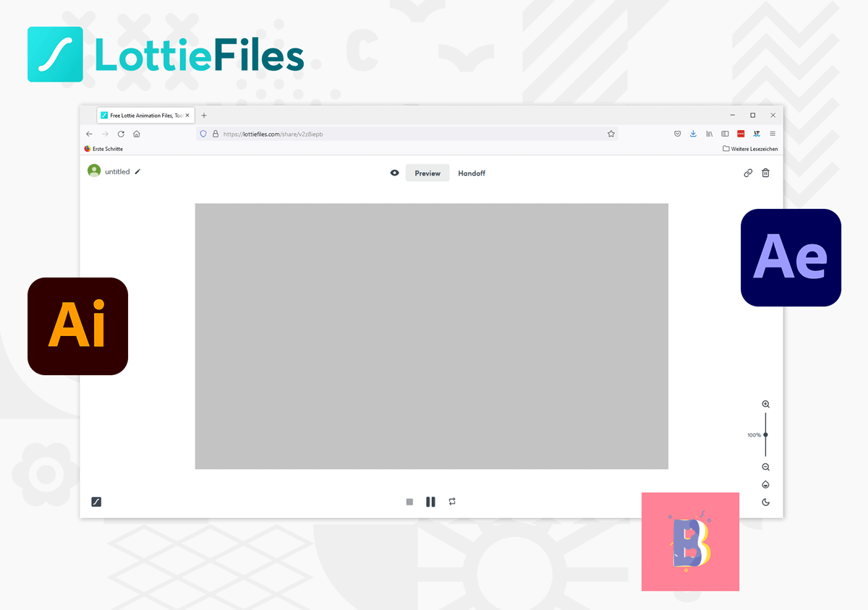This screenshot has height=610, width=868.
Task: Open the Erste Schritte bookmark
Action: (103, 149)
